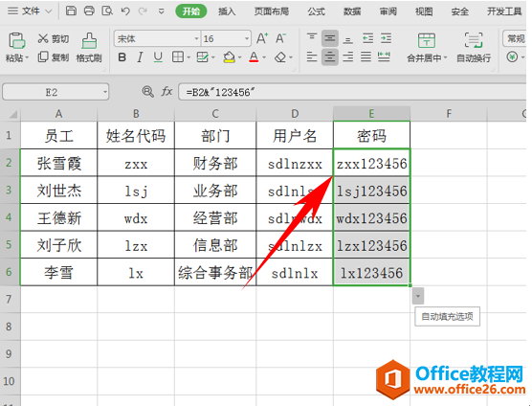
Task: Expand font color dropdown arrow
Action: click(264, 57)
